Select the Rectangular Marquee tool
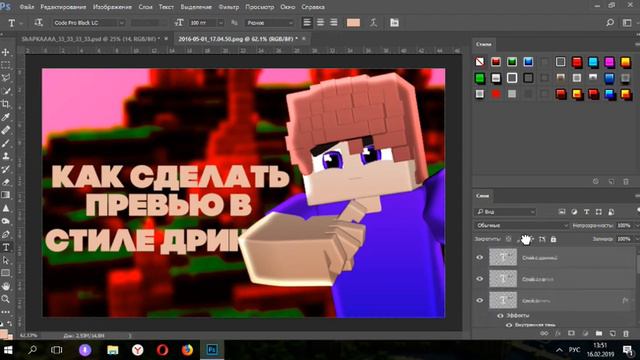The width and height of the screenshot is (640, 360). click(x=6, y=65)
